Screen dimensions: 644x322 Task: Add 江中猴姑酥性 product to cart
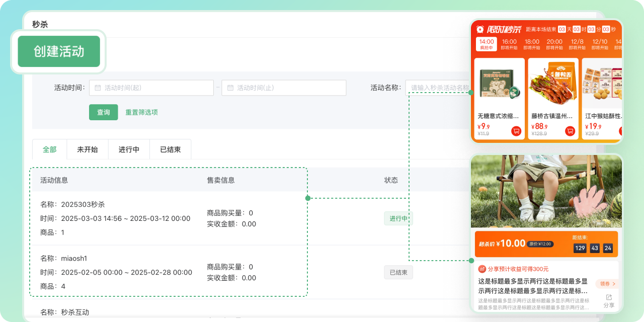(x=620, y=131)
